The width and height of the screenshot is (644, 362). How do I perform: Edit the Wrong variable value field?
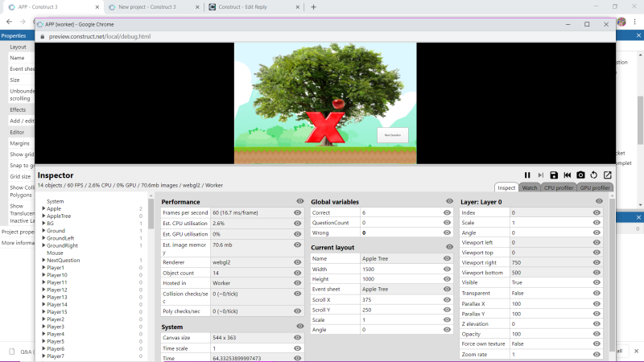[400, 232]
